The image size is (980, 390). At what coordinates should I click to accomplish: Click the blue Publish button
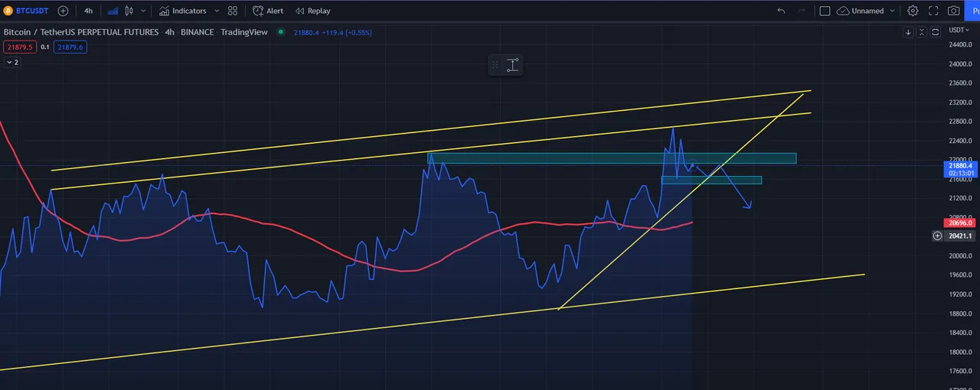pos(973,11)
